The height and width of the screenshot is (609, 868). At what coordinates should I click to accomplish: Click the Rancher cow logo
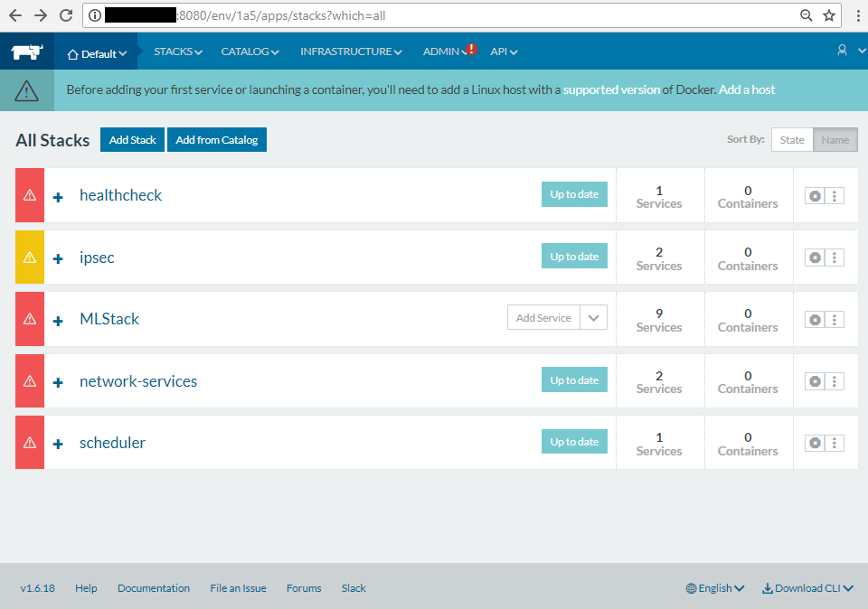pyautogui.click(x=26, y=52)
